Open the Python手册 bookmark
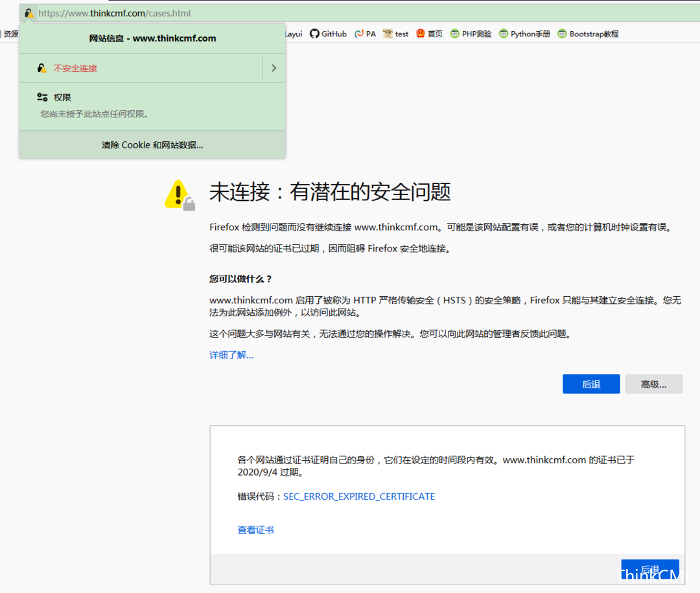This screenshot has width=700, height=593. coord(524,34)
